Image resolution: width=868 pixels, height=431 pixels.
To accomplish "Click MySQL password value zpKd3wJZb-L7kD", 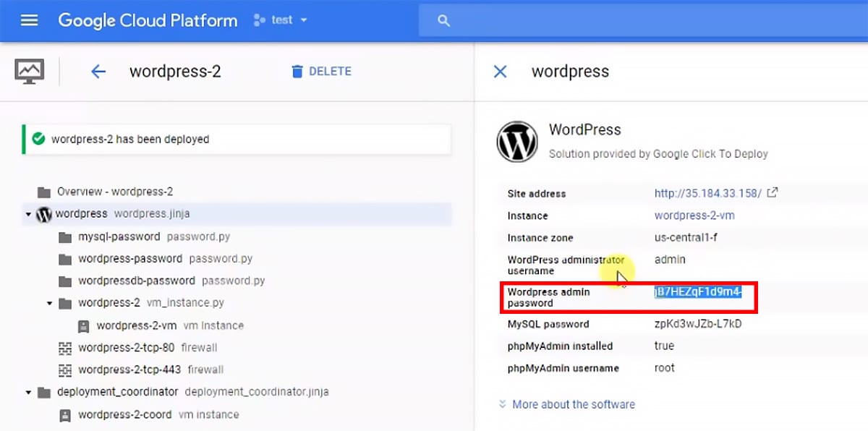I will click(698, 324).
